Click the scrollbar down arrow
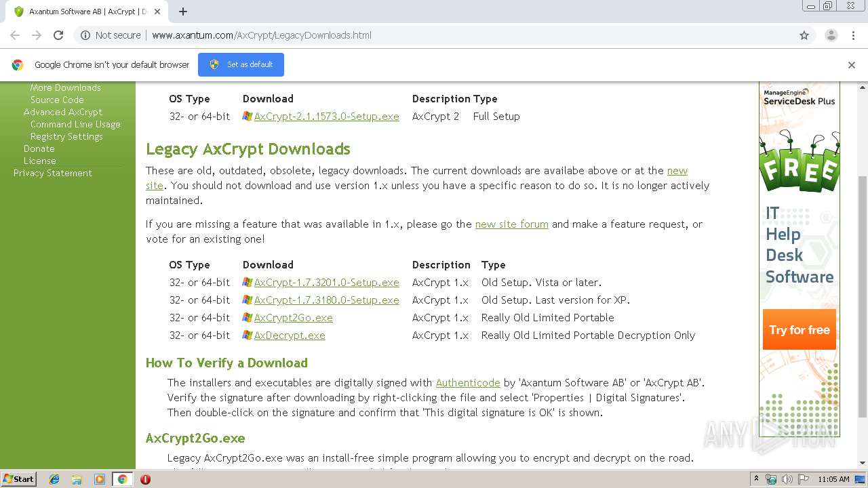868x488 pixels. (862, 463)
